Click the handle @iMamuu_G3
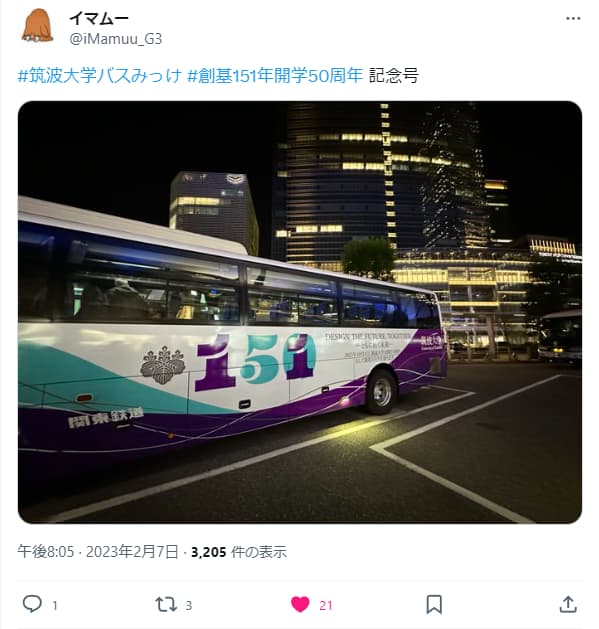 tap(116, 39)
